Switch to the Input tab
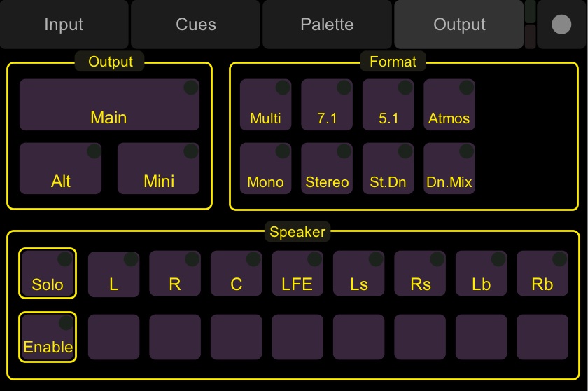 64,25
